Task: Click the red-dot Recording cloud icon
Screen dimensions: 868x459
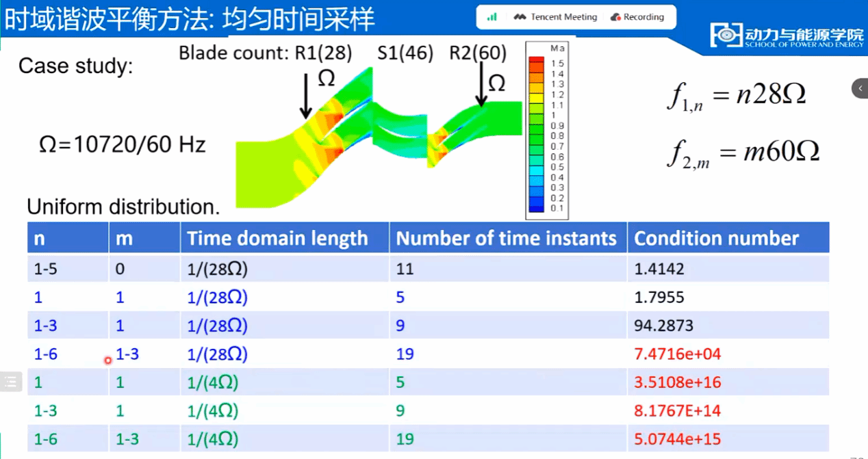Action: tap(615, 17)
